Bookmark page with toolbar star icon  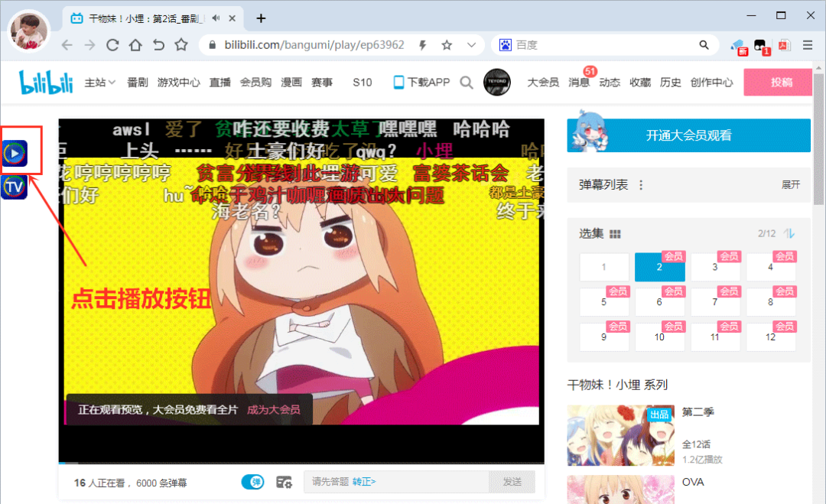(x=181, y=45)
